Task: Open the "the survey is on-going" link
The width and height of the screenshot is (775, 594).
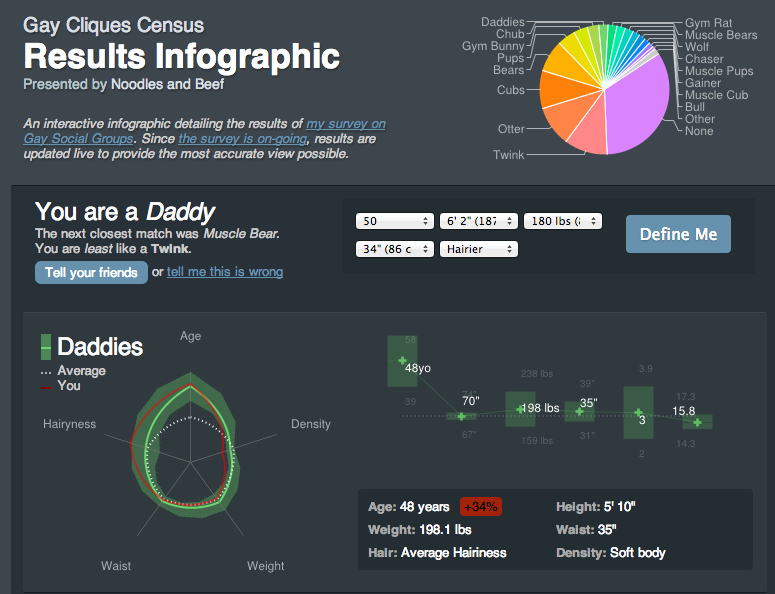Action: tap(243, 139)
